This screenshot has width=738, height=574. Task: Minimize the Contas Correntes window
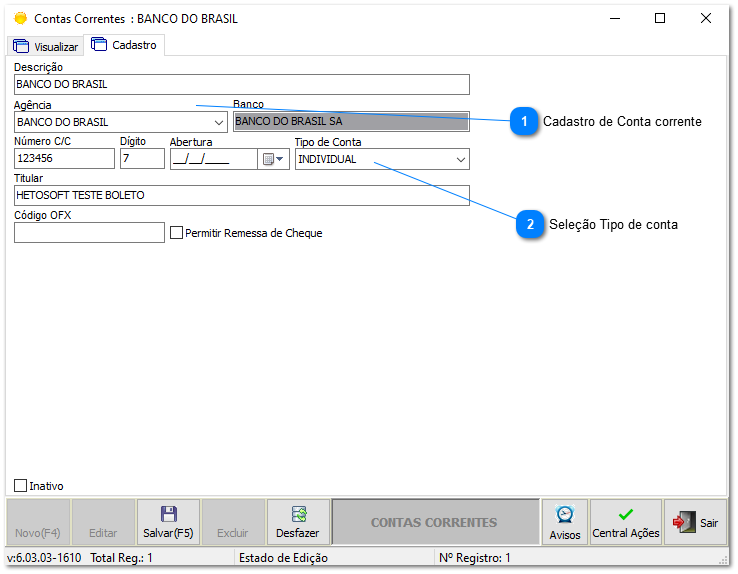click(615, 18)
